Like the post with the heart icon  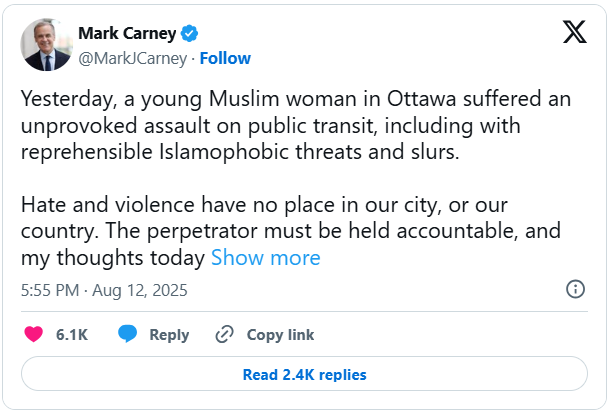pyautogui.click(x=34, y=335)
